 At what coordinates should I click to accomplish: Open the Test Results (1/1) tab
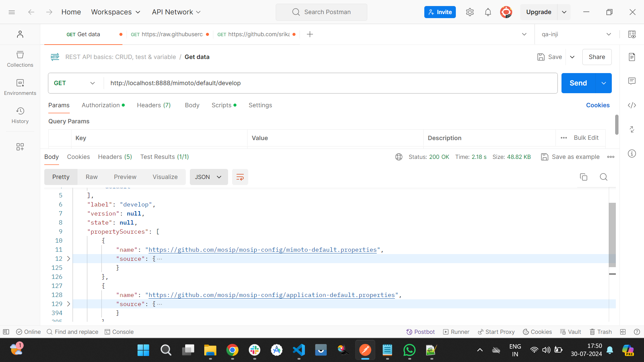coord(165,157)
